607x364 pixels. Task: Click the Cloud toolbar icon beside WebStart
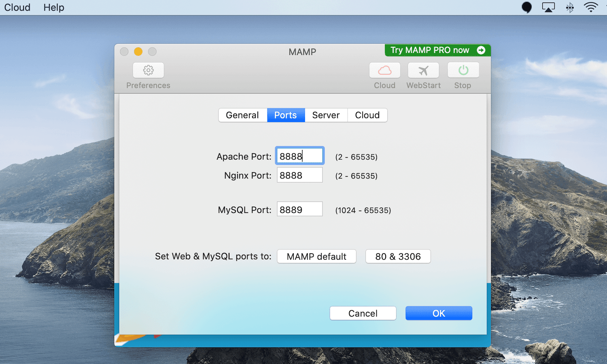coord(384,70)
